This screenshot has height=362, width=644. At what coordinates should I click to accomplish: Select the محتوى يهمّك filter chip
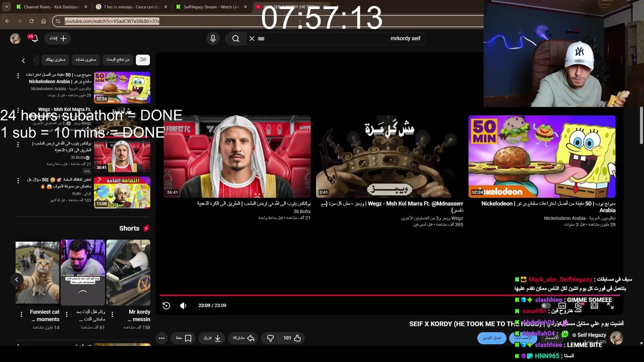pyautogui.click(x=55, y=59)
